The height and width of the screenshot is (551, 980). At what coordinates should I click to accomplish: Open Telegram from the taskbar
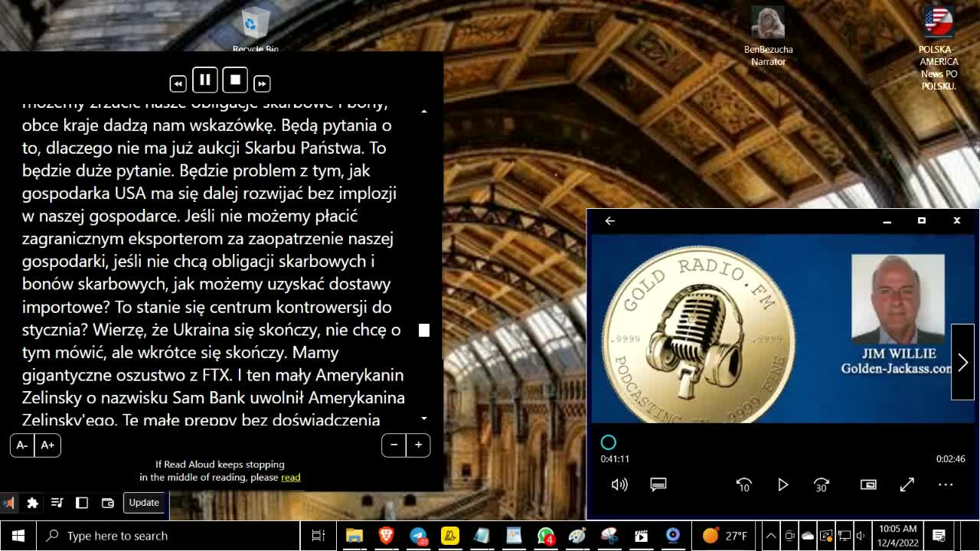[x=419, y=536]
